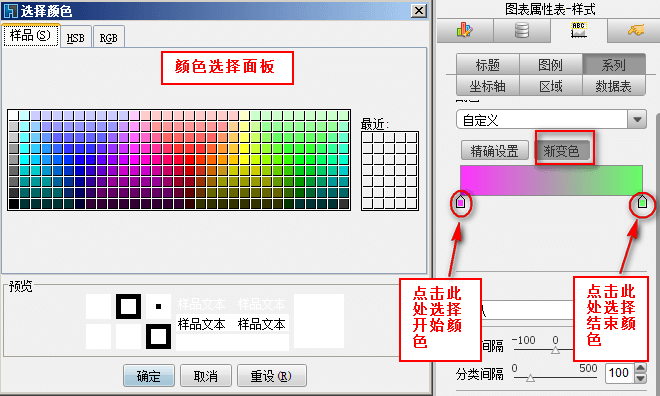Select the 区域 style tab
660x396 pixels.
(x=551, y=86)
